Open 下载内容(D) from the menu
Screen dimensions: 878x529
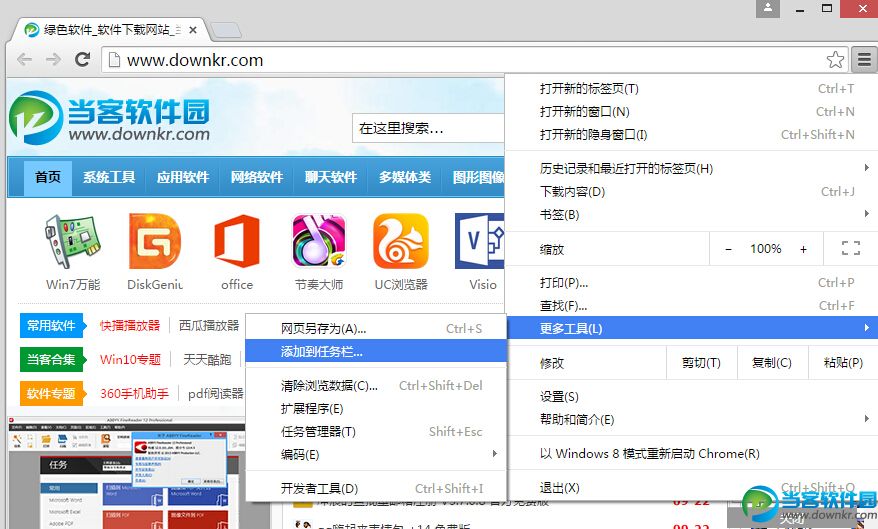coord(691,191)
